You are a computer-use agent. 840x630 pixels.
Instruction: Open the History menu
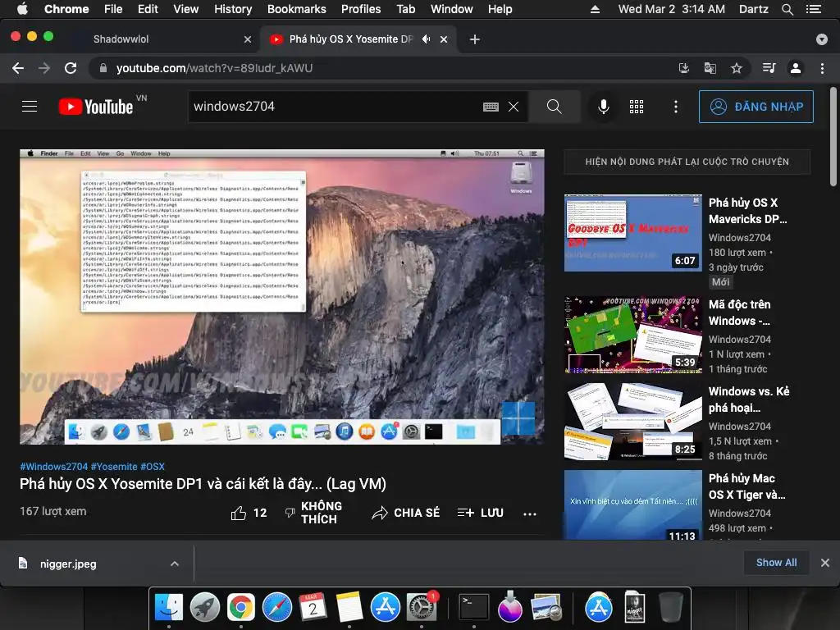pyautogui.click(x=233, y=9)
